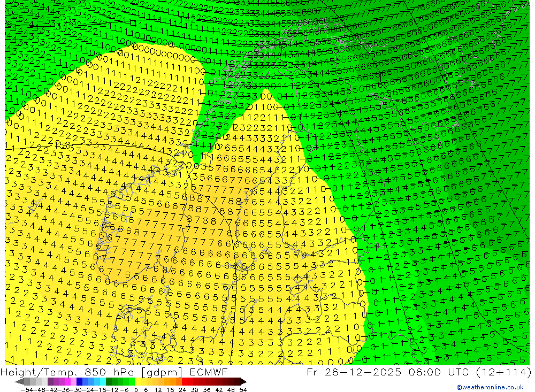Click the legend value 36
Screen dimensions: 535x392
(207, 390)
